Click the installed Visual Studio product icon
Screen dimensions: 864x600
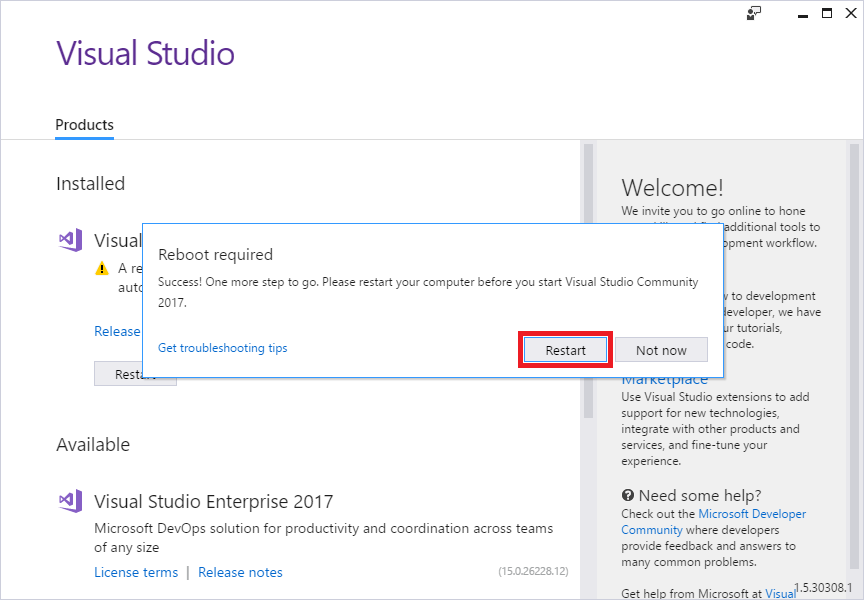(69, 240)
